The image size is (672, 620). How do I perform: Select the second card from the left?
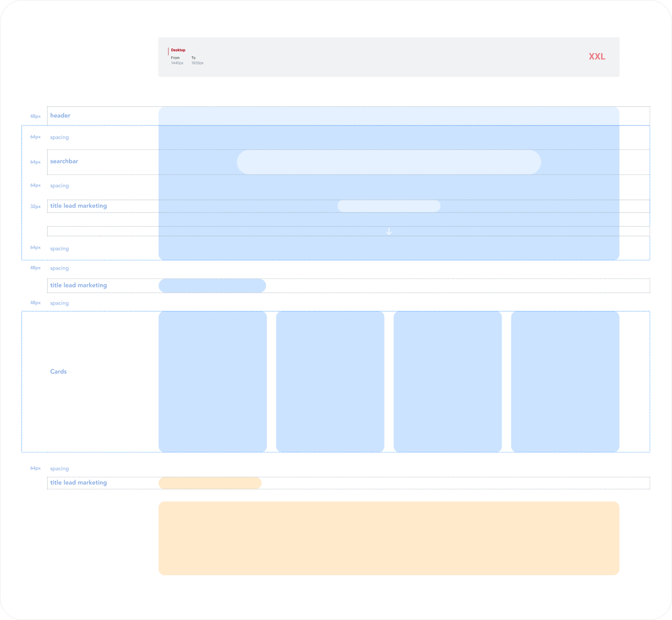point(330,381)
